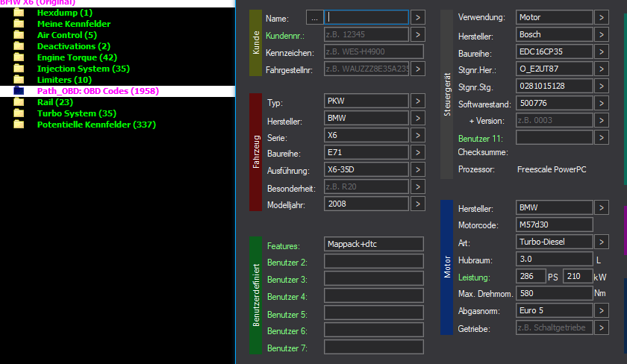Click the folder icon next to Deactivations
This screenshot has width=627, height=364.
(x=19, y=46)
